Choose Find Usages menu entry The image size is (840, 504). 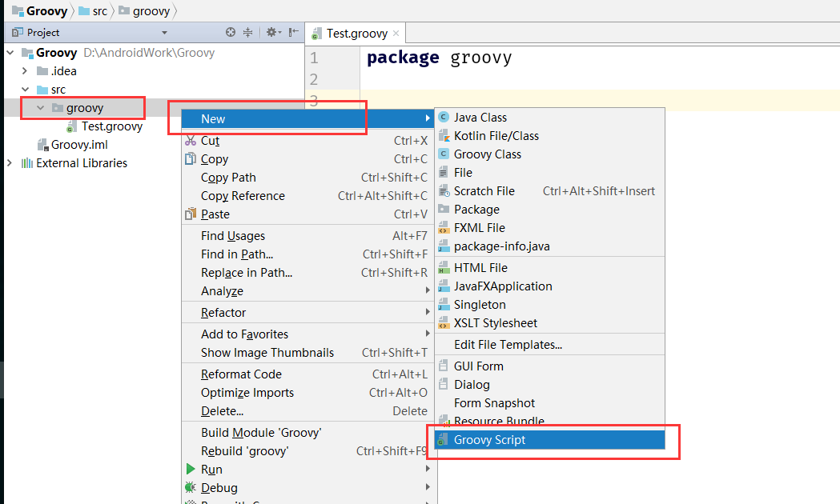[307, 235]
